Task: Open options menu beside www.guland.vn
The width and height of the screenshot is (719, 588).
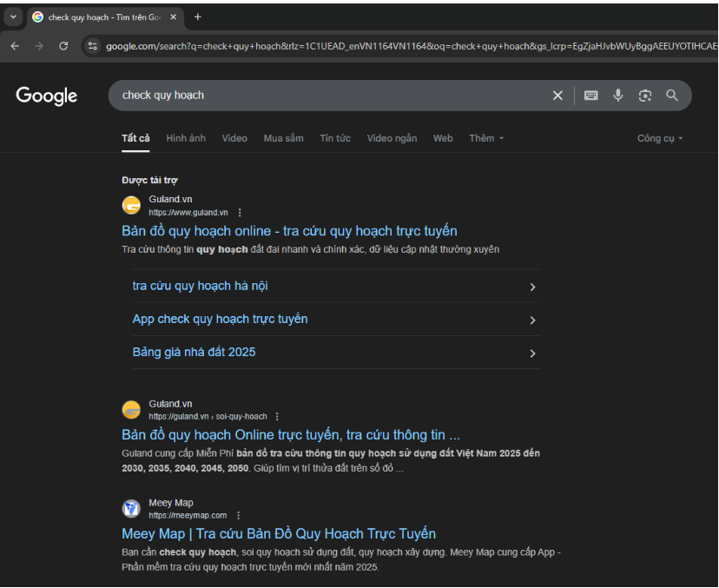Action: [240, 213]
